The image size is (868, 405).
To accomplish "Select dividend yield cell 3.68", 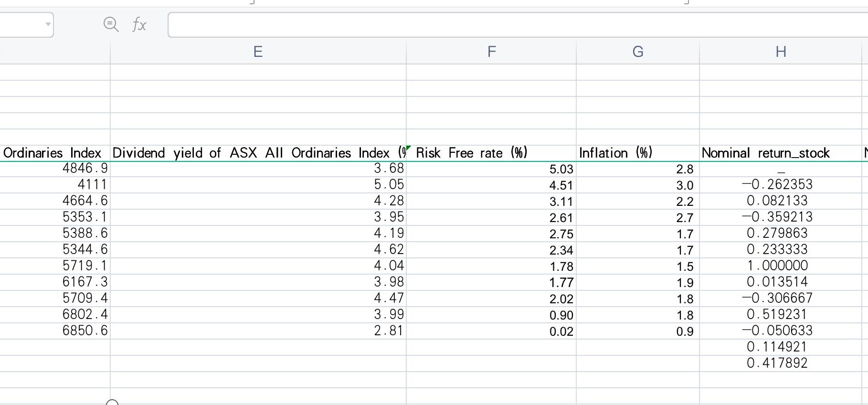I will pos(258,169).
